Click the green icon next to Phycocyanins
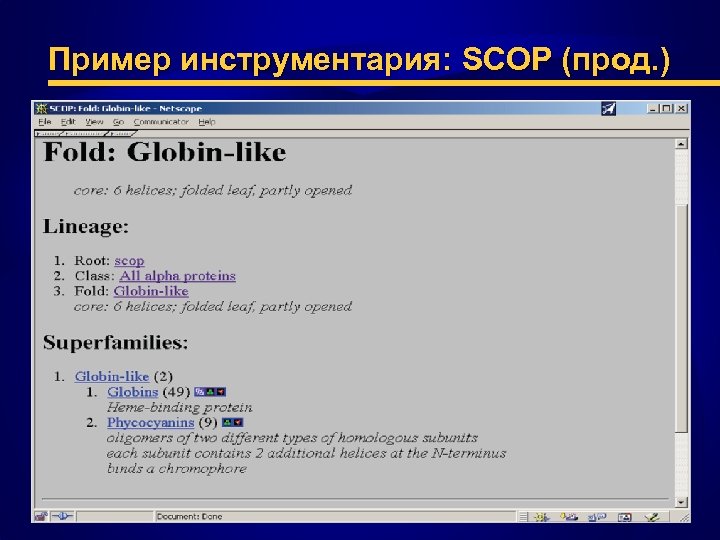 click(x=227, y=422)
